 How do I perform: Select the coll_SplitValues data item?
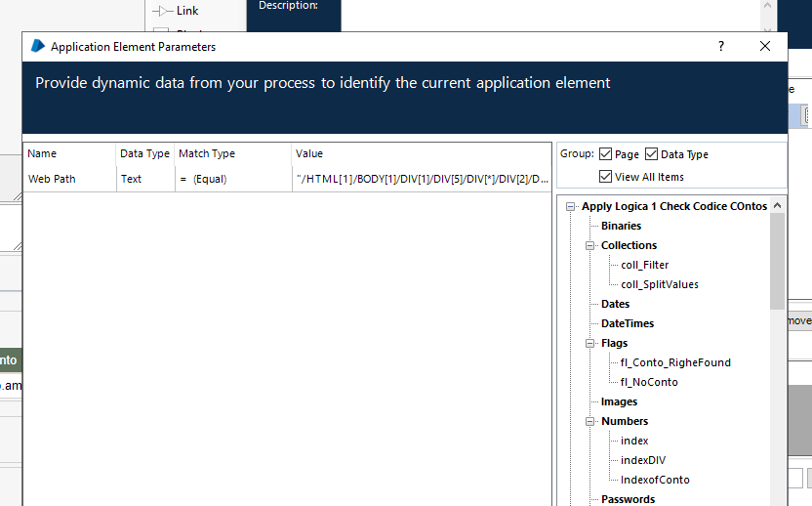pos(659,284)
